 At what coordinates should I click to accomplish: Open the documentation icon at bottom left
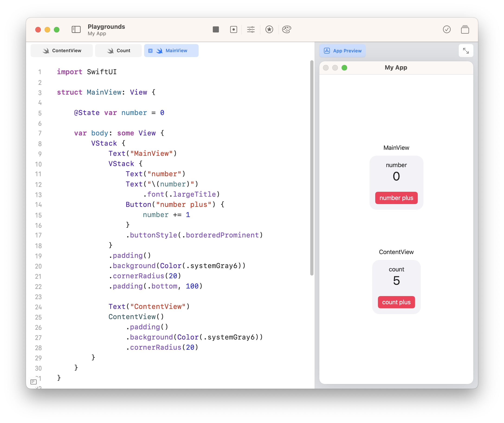[34, 381]
